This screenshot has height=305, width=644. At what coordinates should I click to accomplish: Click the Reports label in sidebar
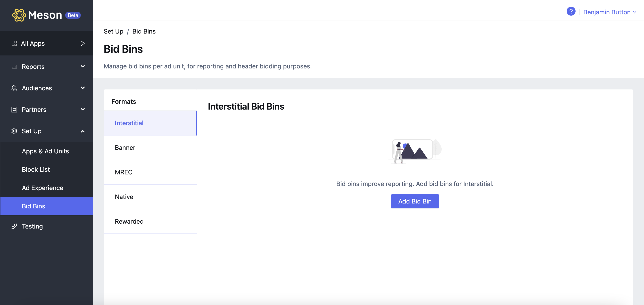[x=33, y=67]
